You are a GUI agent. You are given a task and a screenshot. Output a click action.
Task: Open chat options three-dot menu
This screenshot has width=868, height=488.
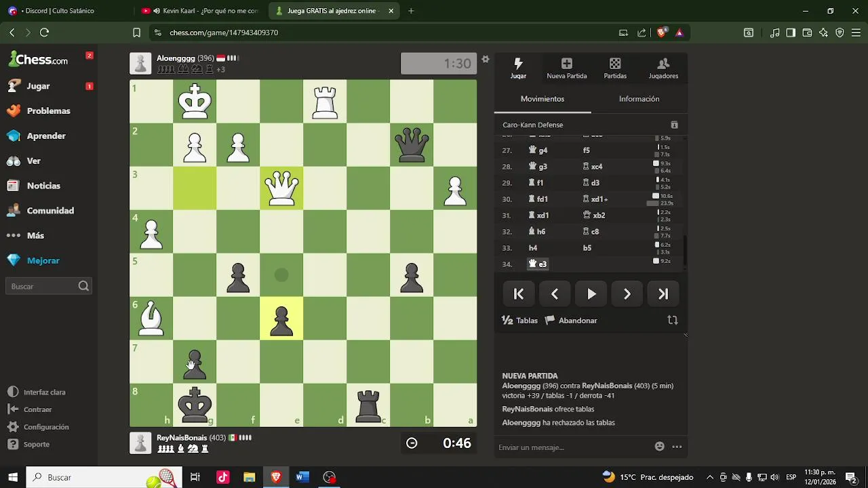pyautogui.click(x=677, y=447)
